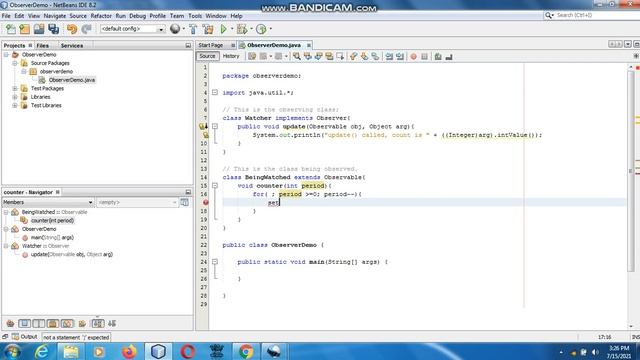Expand the Libraries tree node

click(15, 97)
